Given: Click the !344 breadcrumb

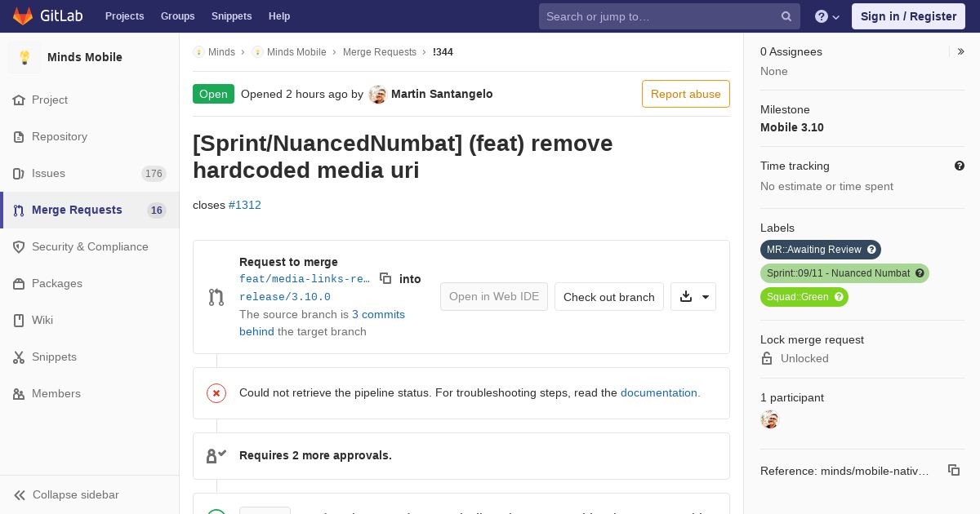Looking at the screenshot, I should pos(443,52).
